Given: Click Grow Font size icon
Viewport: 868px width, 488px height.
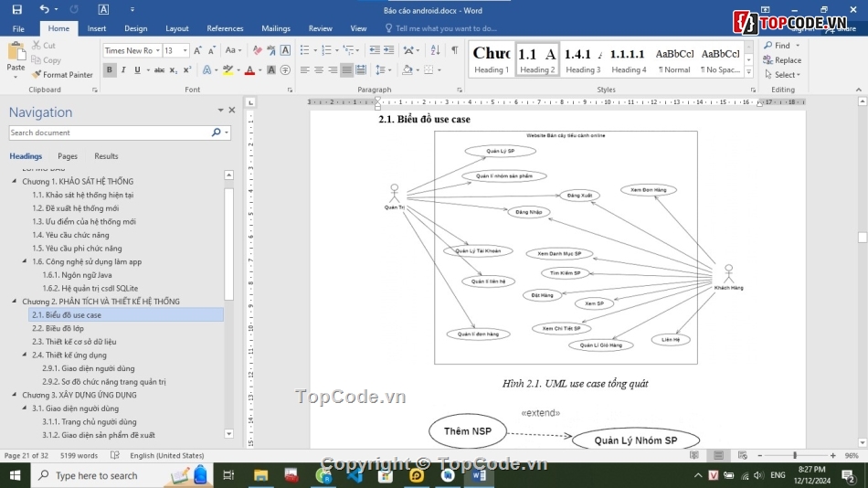Looking at the screenshot, I should coord(197,50).
